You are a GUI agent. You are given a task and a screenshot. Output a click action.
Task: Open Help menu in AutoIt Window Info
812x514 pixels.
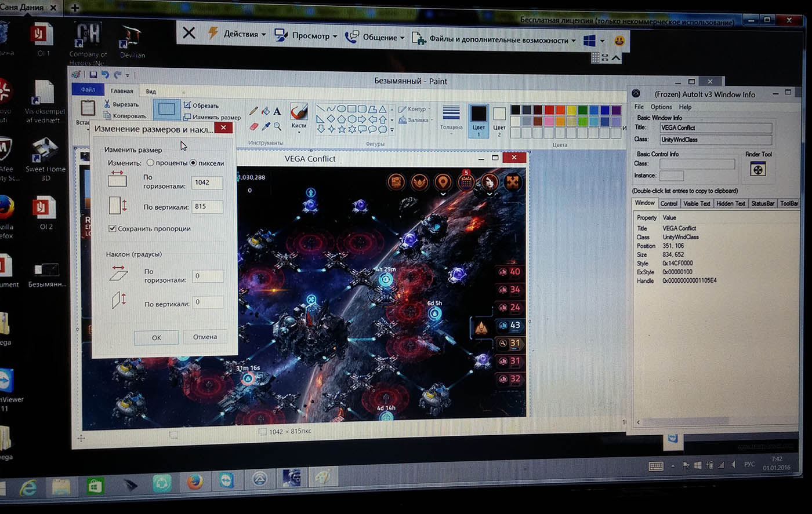(685, 107)
